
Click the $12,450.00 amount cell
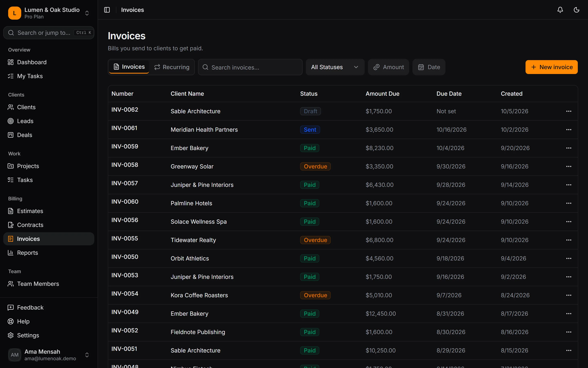(x=381, y=314)
